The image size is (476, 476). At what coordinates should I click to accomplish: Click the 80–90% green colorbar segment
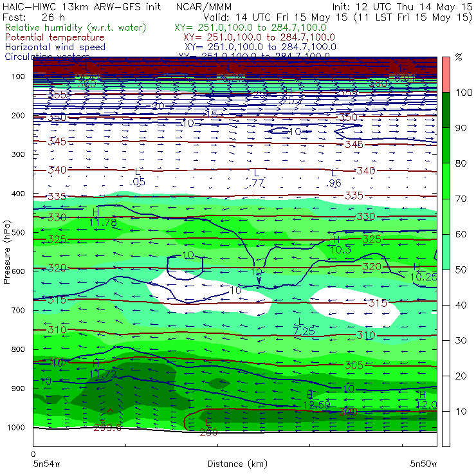click(x=446, y=145)
